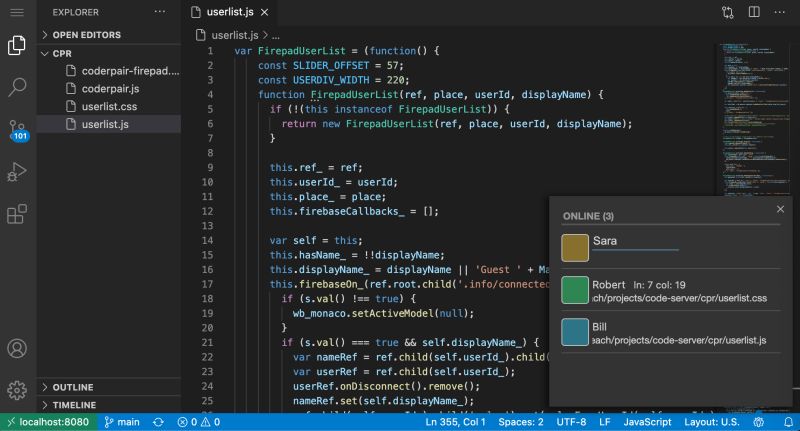800x431 pixels.
Task: Change indentation via Spaces: 2
Action: click(521, 422)
